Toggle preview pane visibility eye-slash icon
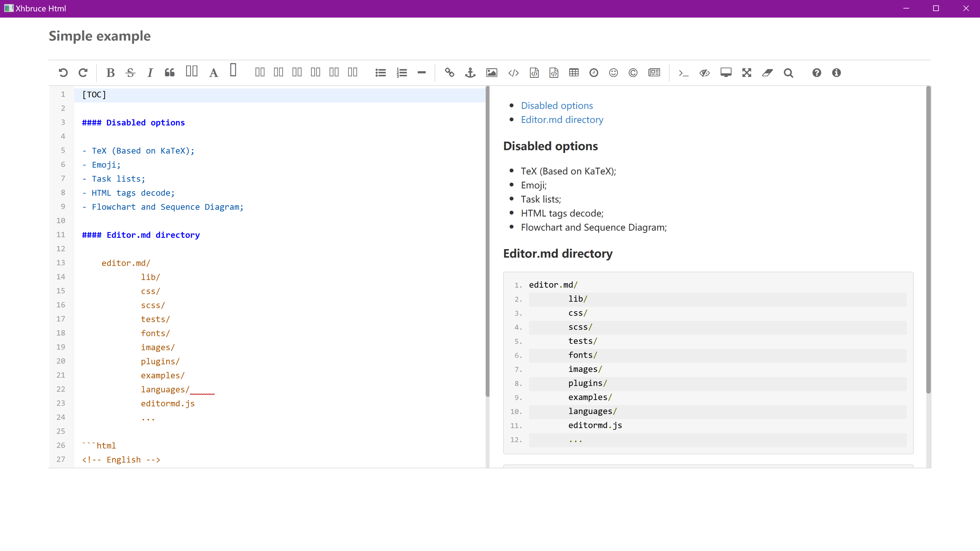980x551 pixels. point(705,73)
